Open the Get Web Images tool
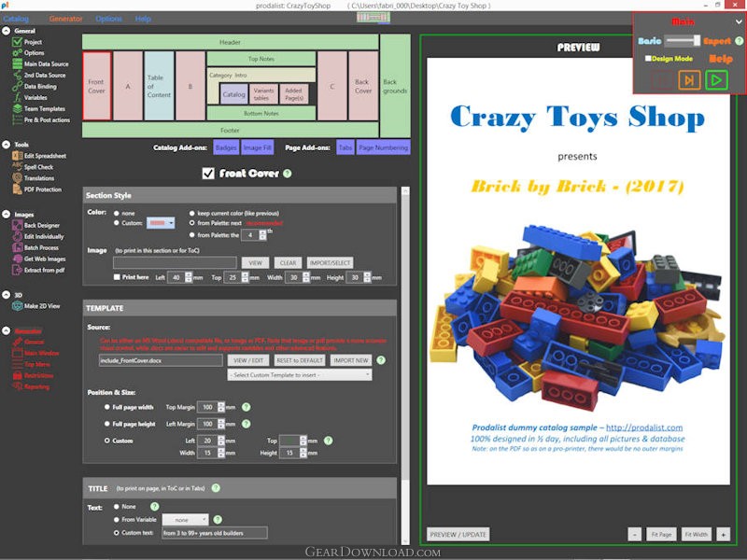This screenshot has height=560, width=747. [39, 259]
